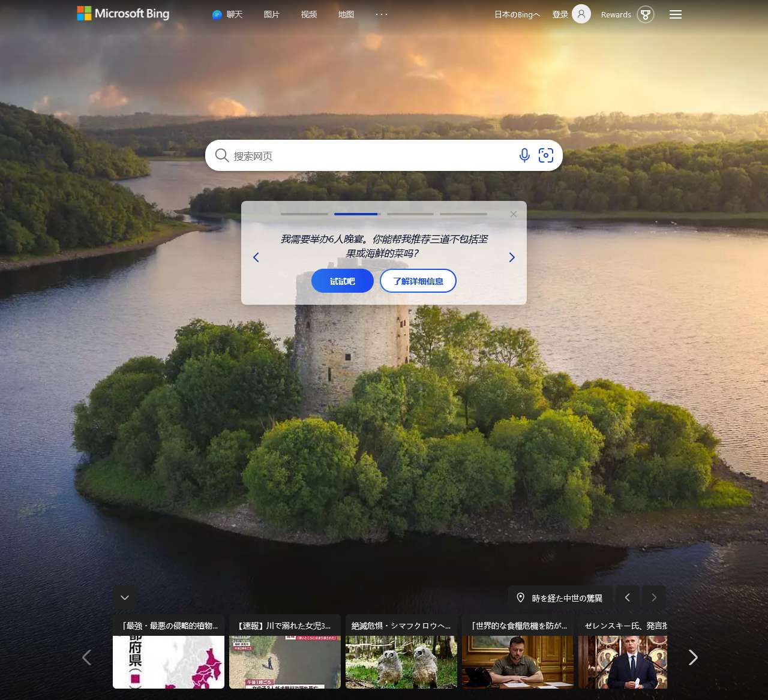Open the 世界的な食糧危機 news card
Image resolution: width=768 pixels, height=700 pixels.
(518, 651)
